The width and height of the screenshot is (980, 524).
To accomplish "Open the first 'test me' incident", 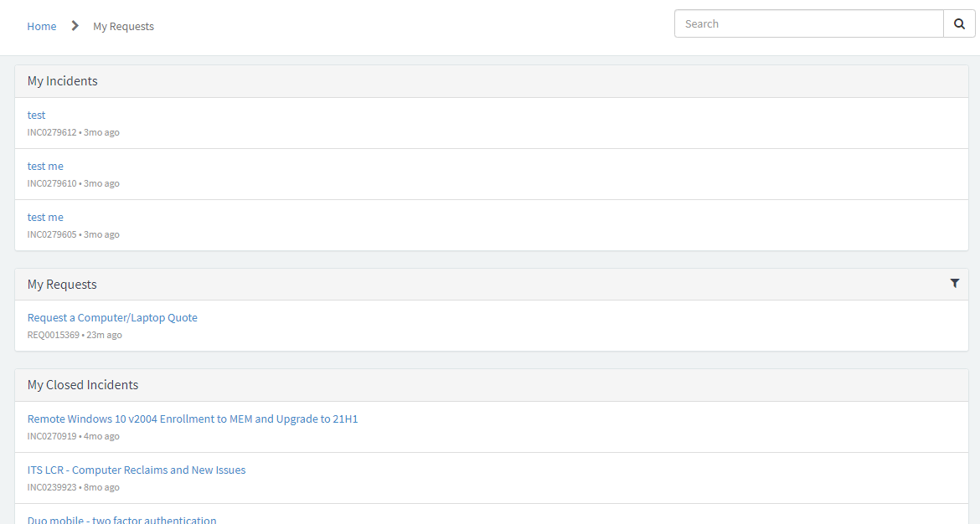I will point(45,166).
